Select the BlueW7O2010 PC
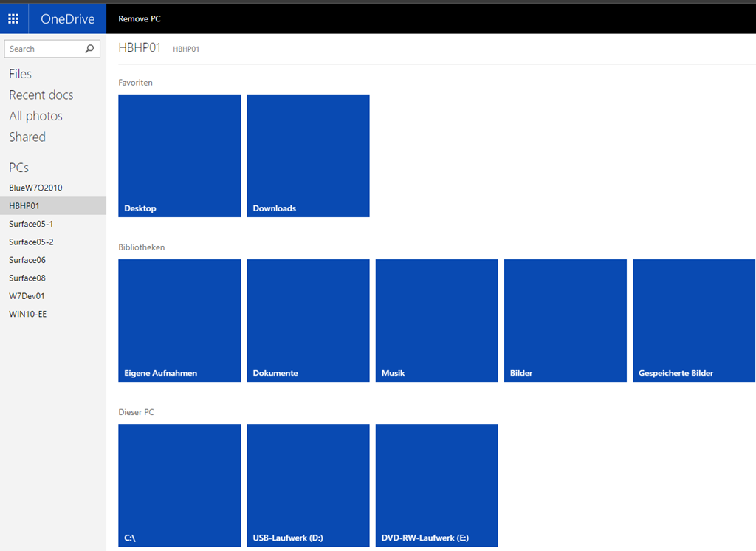Viewport: 756px width, 551px height. [35, 188]
